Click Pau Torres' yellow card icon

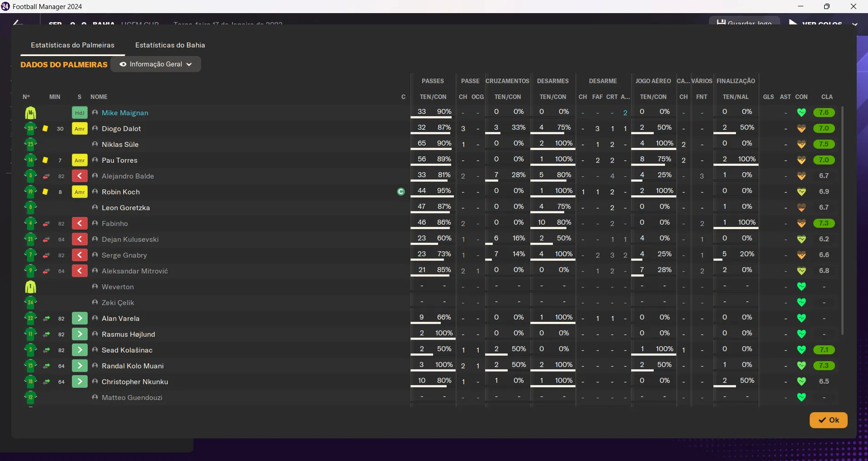45,160
